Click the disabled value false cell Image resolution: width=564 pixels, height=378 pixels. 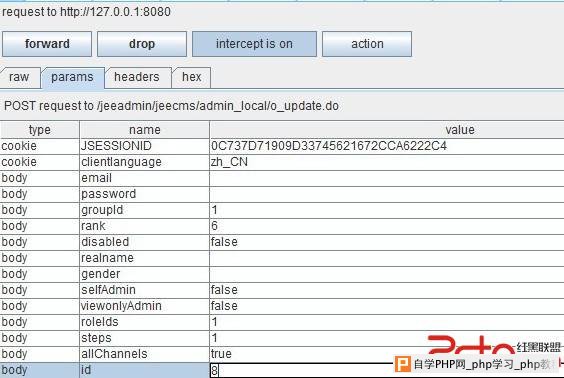pyautogui.click(x=387, y=242)
